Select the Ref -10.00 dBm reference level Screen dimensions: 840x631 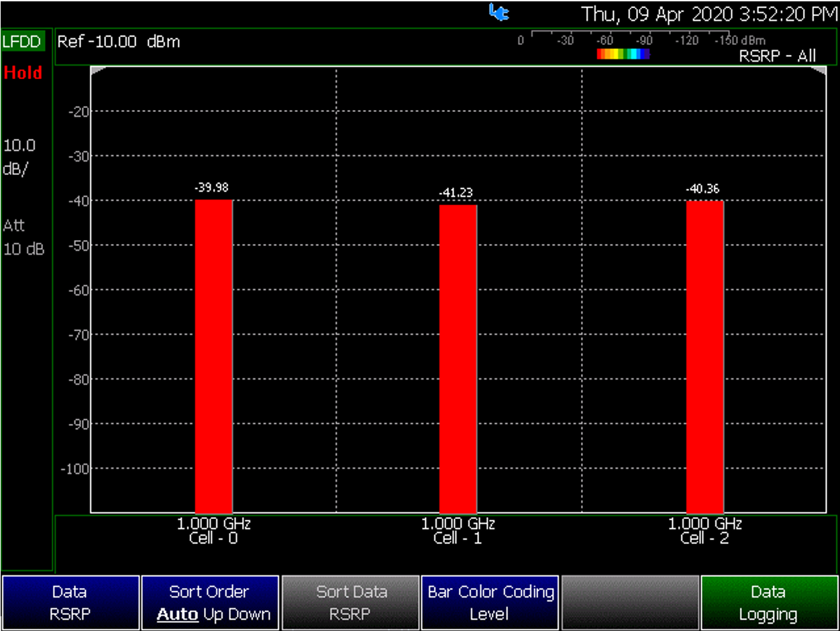119,42
